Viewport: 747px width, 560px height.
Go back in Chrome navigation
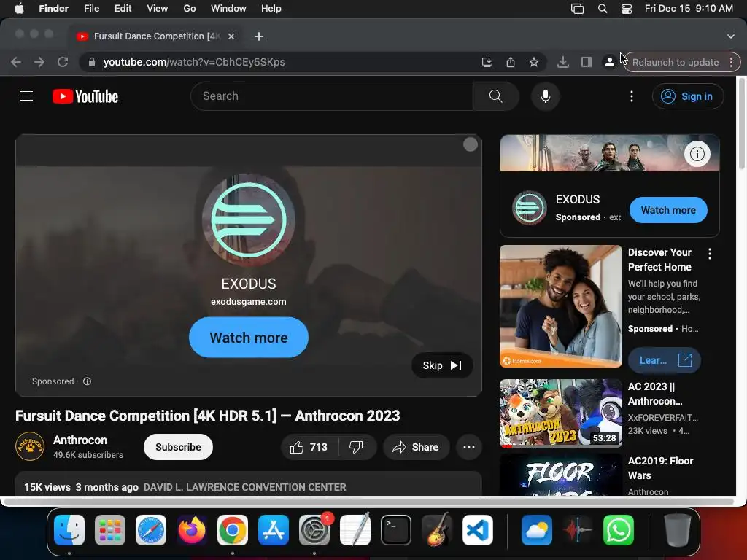coord(16,63)
